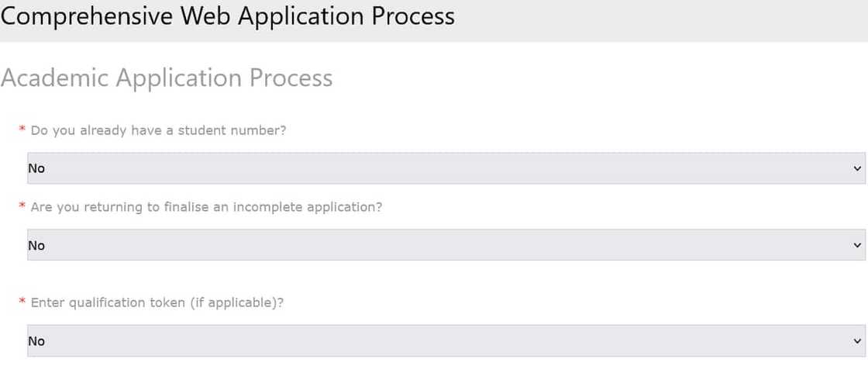The height and width of the screenshot is (387, 868).
Task: Click the empty gray header bar right of title
Action: click(659, 19)
